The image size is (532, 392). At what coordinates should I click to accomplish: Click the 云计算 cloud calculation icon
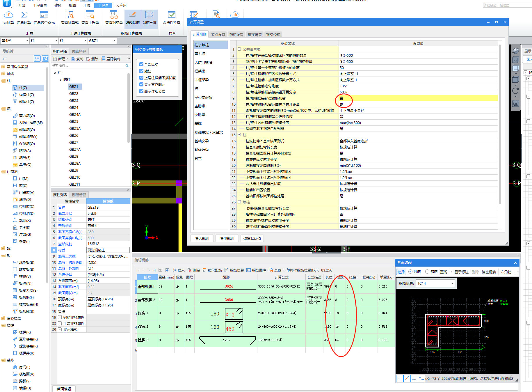8,15
